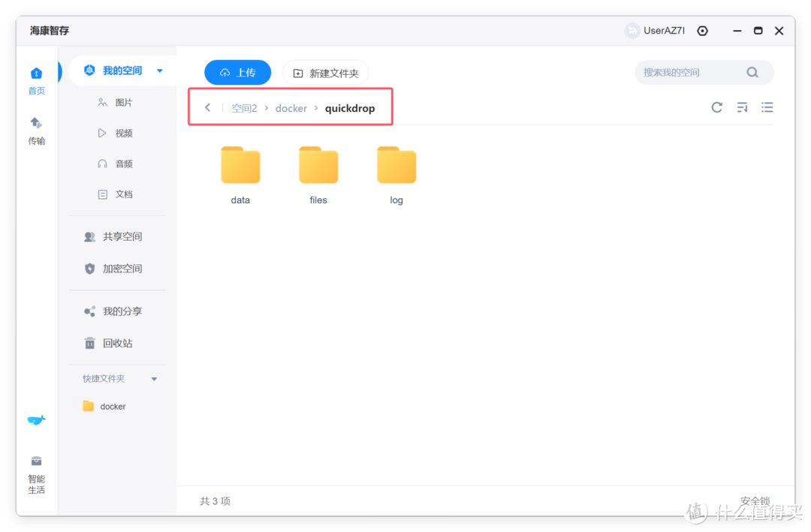
Task: Open the settings gear in title bar
Action: (702, 31)
